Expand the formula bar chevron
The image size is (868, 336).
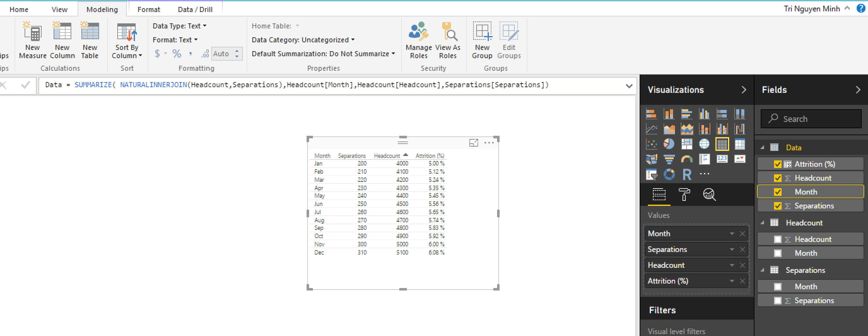pyautogui.click(x=629, y=86)
